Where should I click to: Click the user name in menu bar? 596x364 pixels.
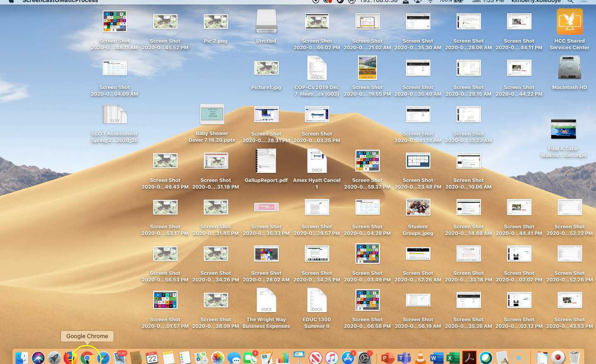tap(536, 1)
